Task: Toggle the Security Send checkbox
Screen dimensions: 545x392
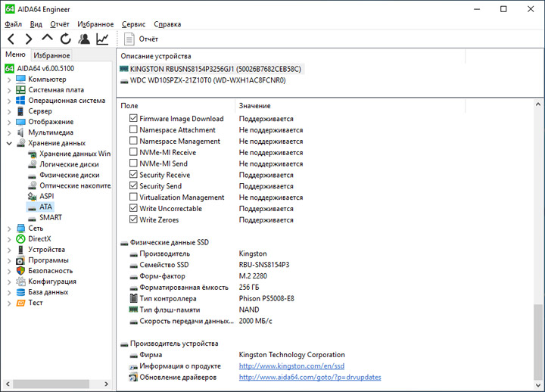Action: (x=133, y=185)
